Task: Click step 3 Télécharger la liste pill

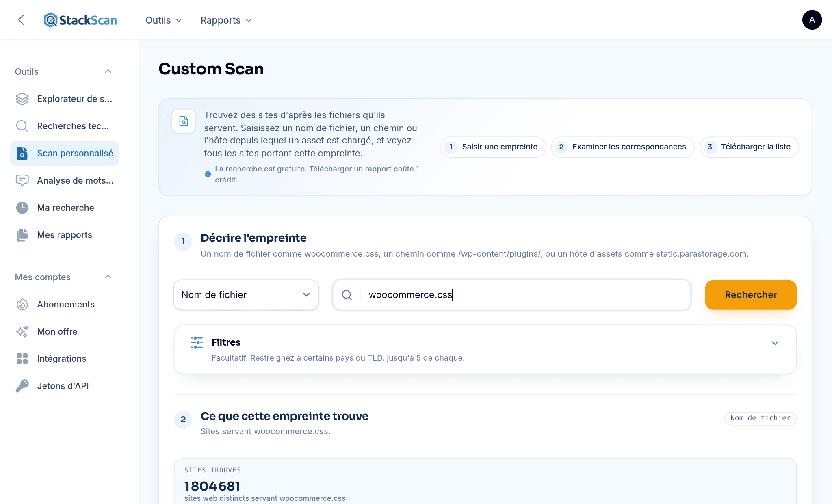Action: click(749, 147)
